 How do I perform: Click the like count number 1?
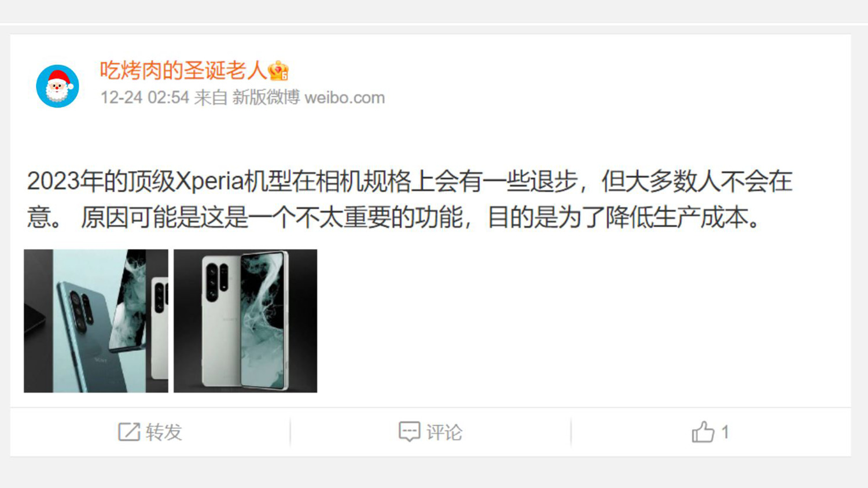point(725,432)
